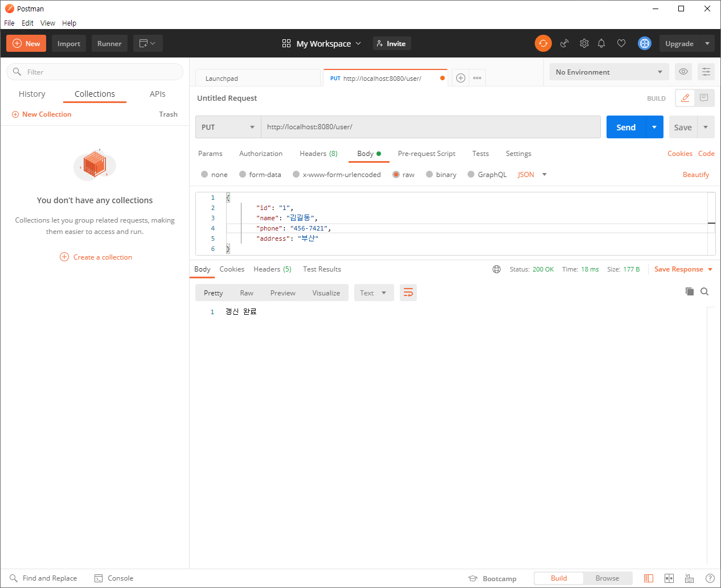Image resolution: width=721 pixels, height=588 pixels.
Task: Open the Console from status bar
Action: pos(114,578)
